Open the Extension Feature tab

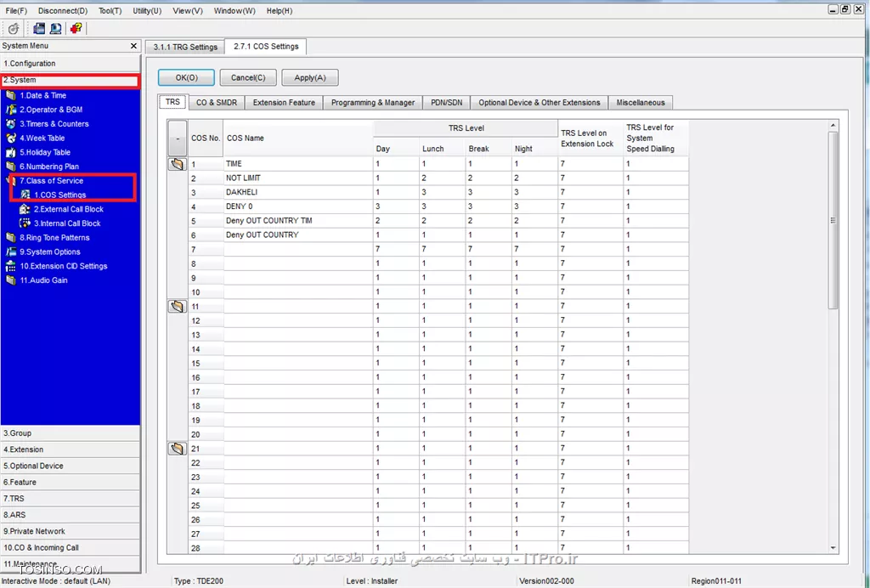(x=284, y=103)
